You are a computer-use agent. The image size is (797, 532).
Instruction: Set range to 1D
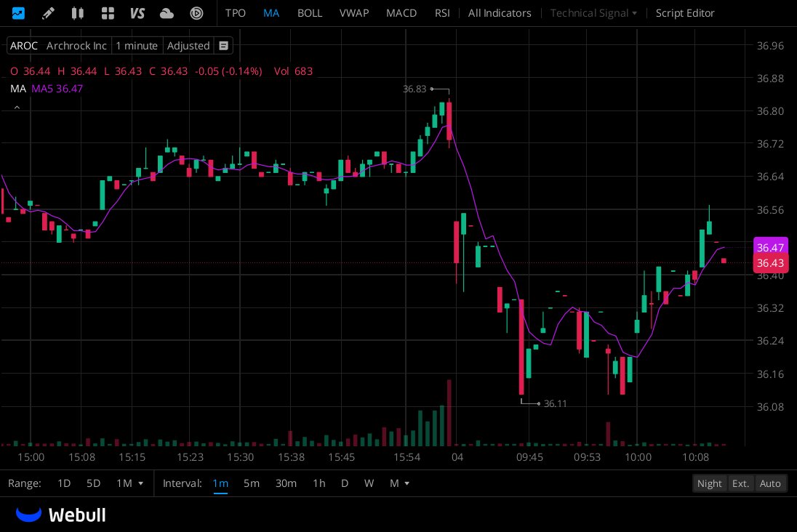pyautogui.click(x=64, y=483)
